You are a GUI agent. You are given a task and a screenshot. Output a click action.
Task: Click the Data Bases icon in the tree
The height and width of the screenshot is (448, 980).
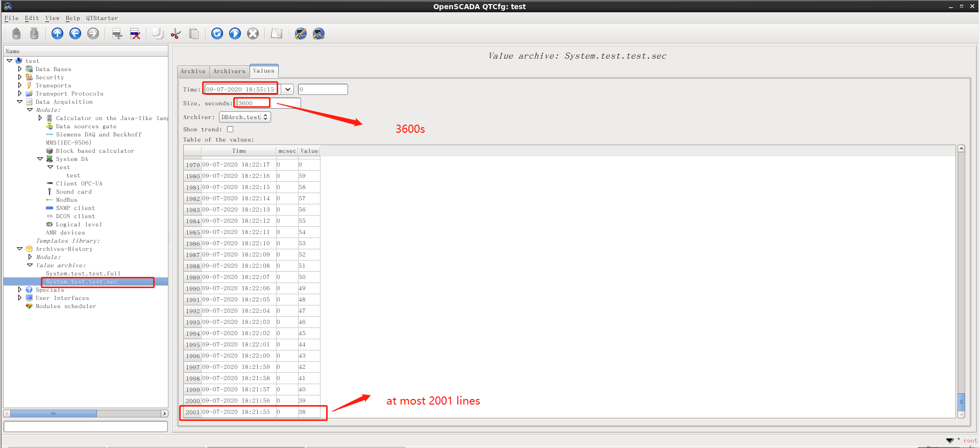pyautogui.click(x=29, y=69)
